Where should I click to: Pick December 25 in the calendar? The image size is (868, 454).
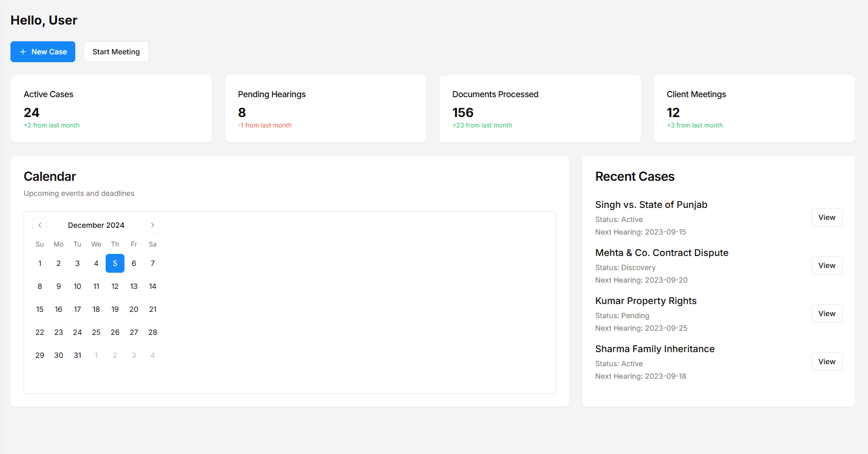(96, 332)
